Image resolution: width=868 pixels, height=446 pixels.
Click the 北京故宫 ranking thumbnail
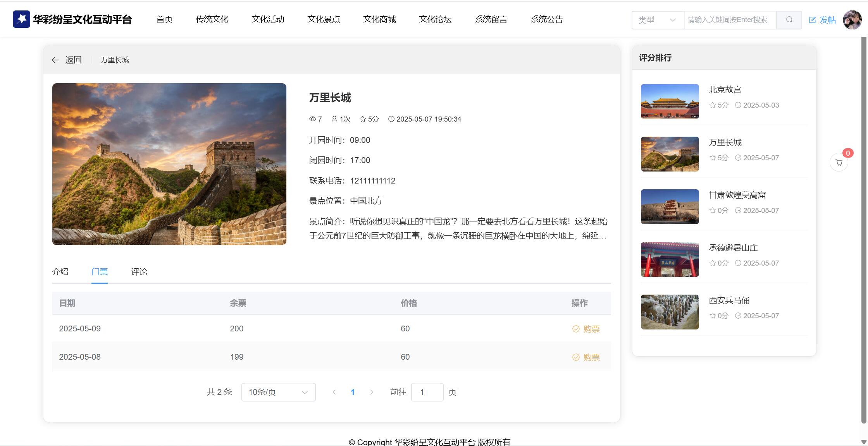click(670, 101)
